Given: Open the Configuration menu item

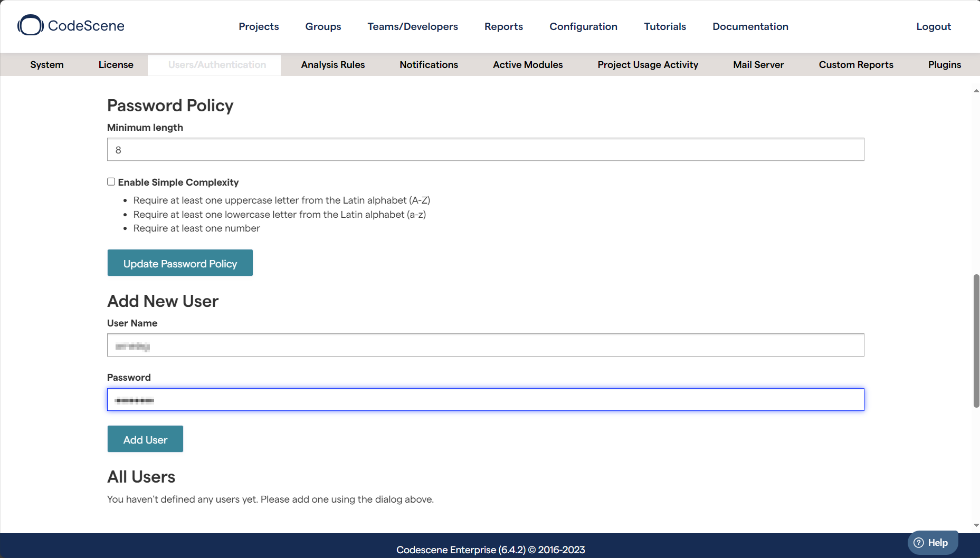Looking at the screenshot, I should coord(583,26).
